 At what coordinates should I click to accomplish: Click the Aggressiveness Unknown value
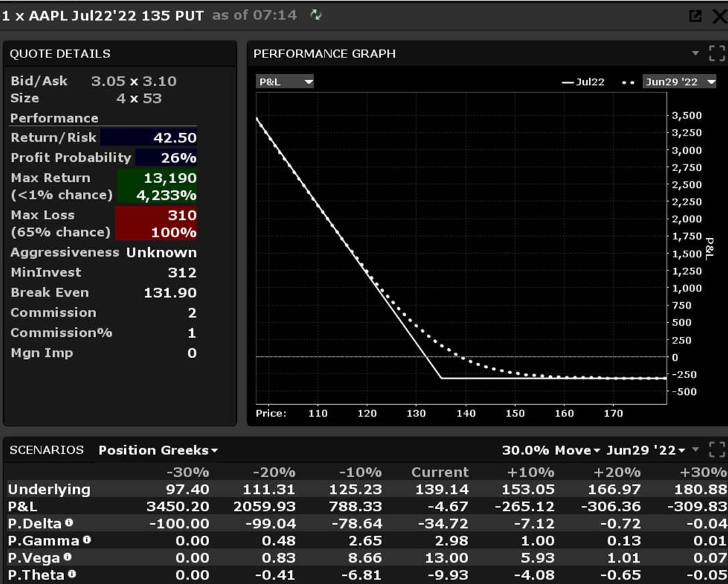pos(161,253)
